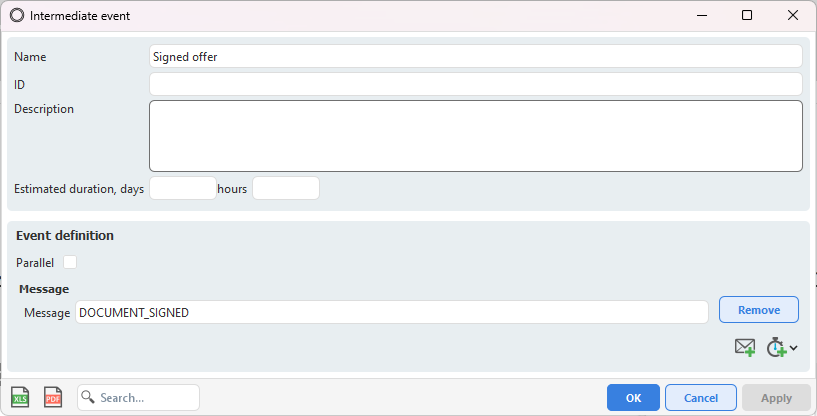This screenshot has height=416, width=817.
Task: Click inside the Description text area
Action: (x=476, y=136)
